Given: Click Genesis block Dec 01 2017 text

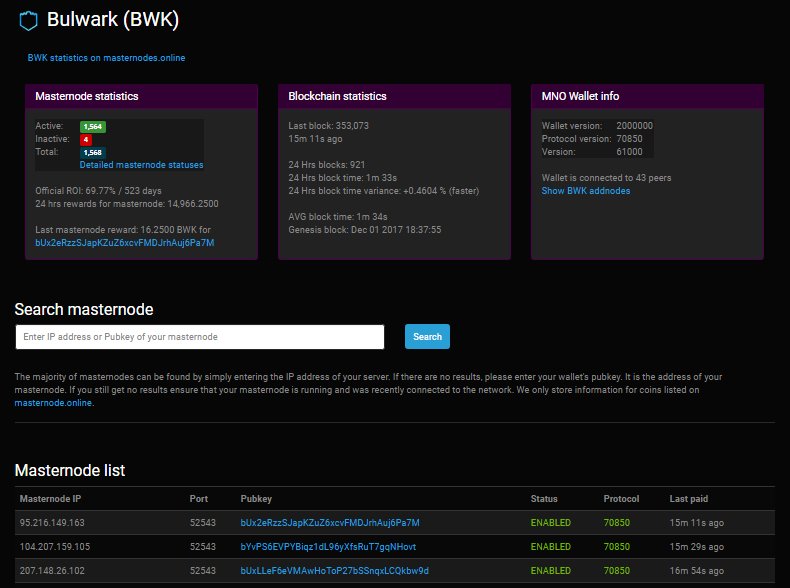Looking at the screenshot, I should click(365, 230).
